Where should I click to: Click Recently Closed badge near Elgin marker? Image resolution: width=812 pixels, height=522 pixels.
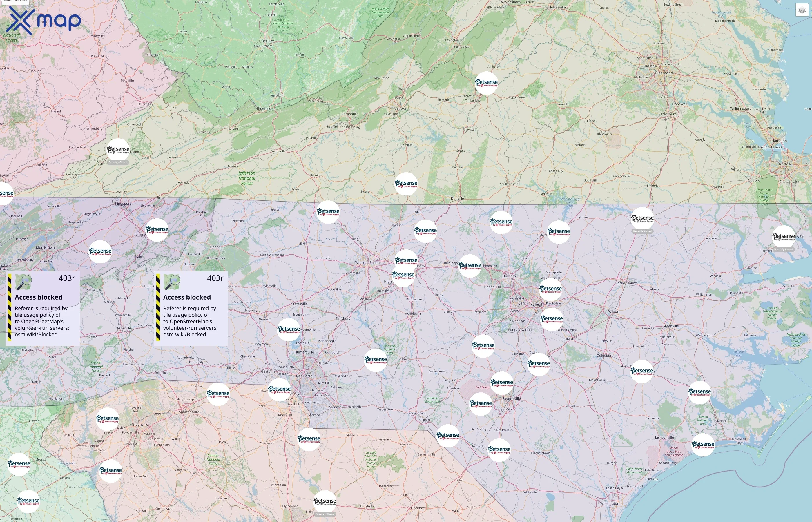[x=325, y=514]
